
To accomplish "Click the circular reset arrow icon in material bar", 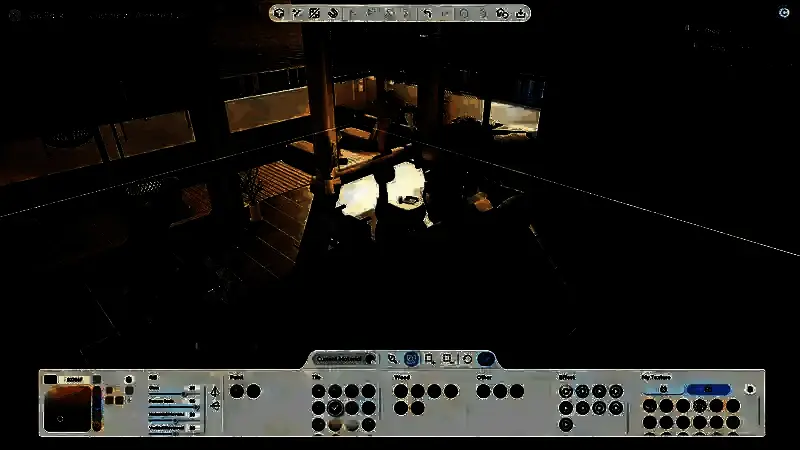I will pos(466,358).
